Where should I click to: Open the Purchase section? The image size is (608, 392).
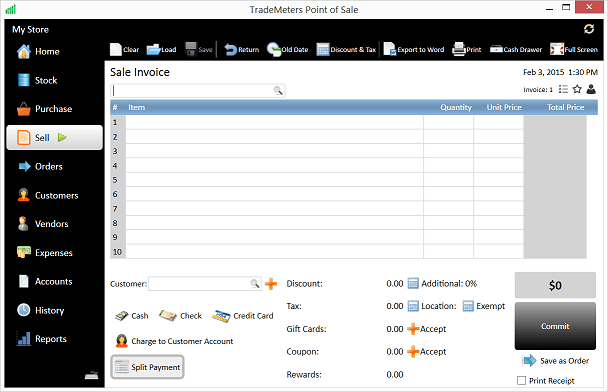click(x=44, y=109)
